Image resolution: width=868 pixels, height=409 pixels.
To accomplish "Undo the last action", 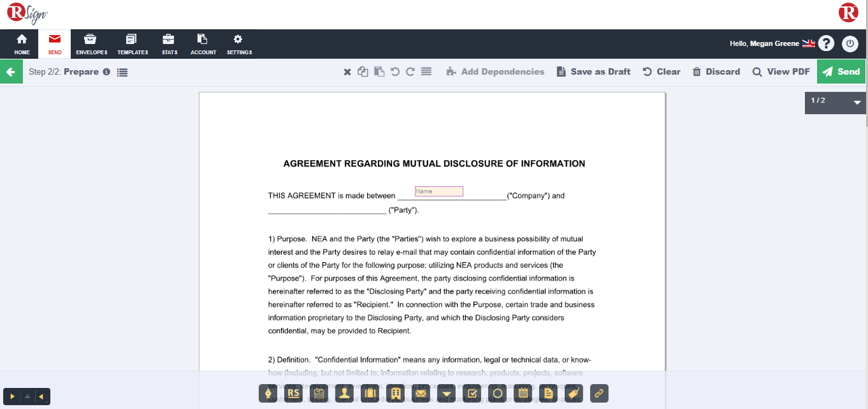I will (395, 71).
